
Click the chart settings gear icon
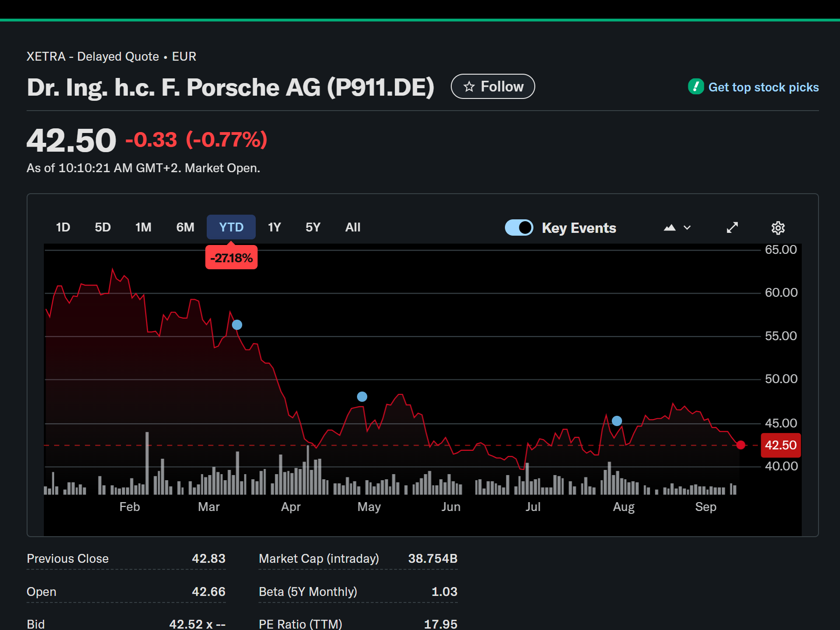777,228
